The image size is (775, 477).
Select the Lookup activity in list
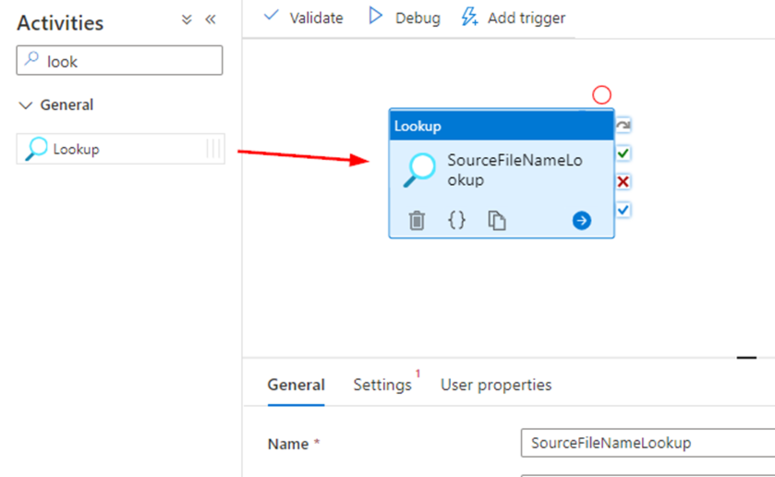[x=121, y=148]
